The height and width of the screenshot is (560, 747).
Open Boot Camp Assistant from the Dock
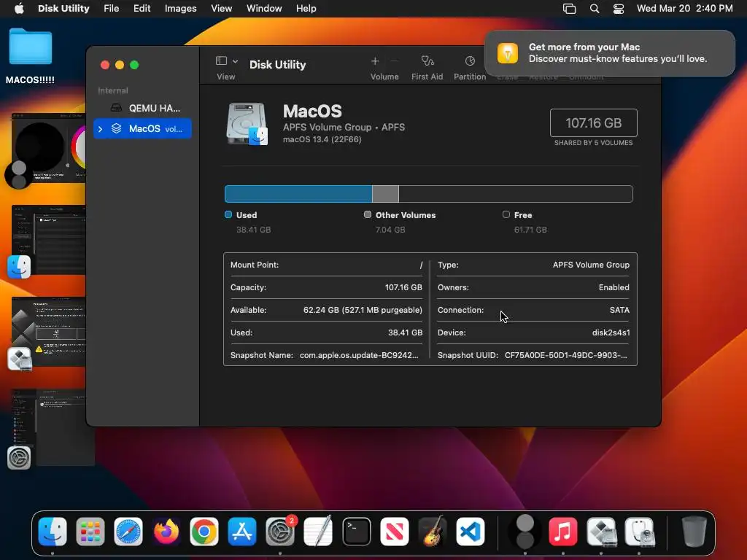point(601,532)
